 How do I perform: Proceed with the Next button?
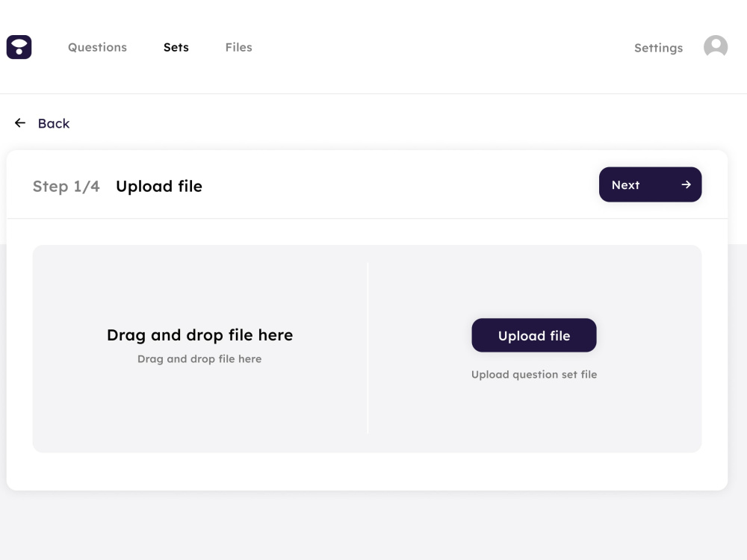[651, 184]
